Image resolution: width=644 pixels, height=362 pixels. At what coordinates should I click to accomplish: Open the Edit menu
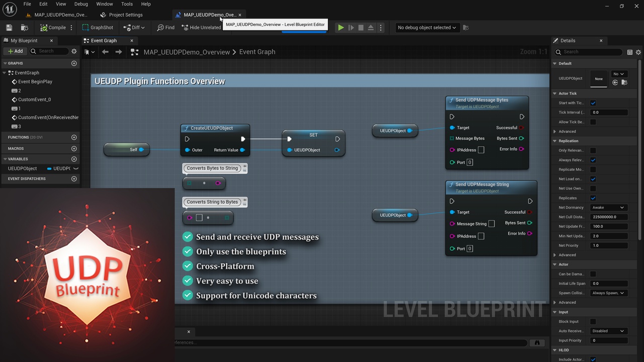pos(43,4)
